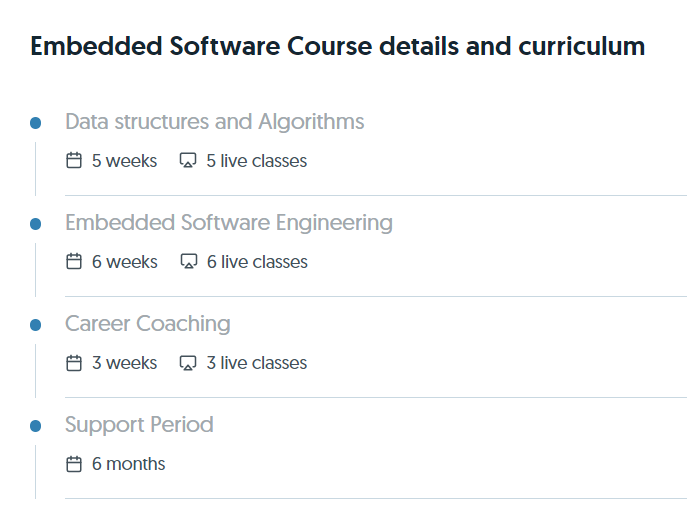Viewport: 687px width, 520px height.
Task: Click blue bullet next to Support Period
Action: pos(36,426)
